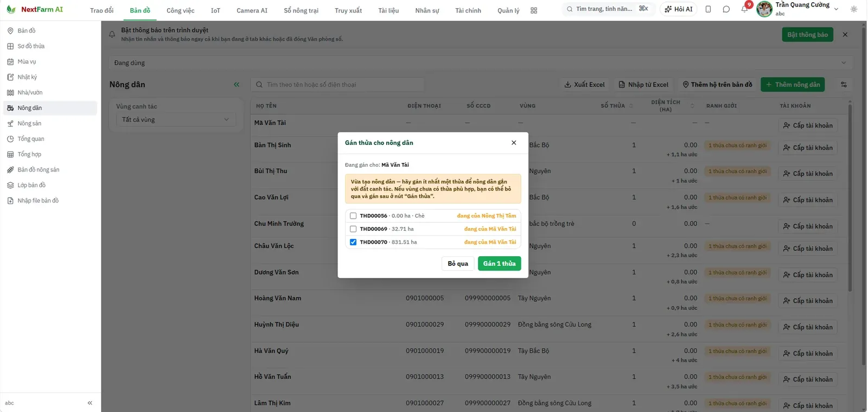Click the Bật thông báo button
Image resolution: width=868 pixels, height=412 pixels.
807,35
